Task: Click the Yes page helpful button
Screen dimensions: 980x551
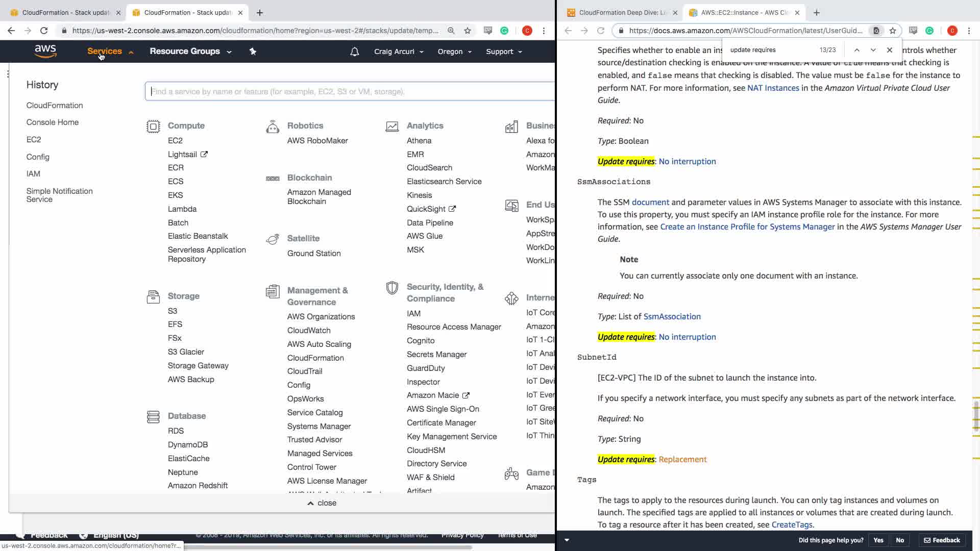Action: [878, 540]
